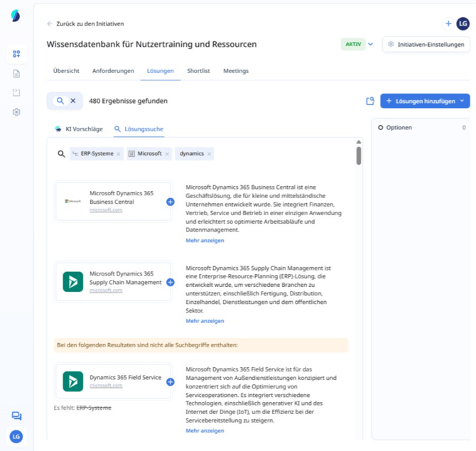Open the Shortlist tab

click(x=198, y=71)
